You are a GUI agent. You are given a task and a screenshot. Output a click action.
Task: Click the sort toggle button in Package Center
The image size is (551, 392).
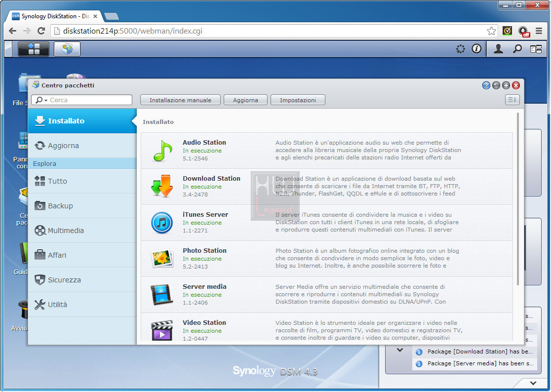click(x=512, y=100)
